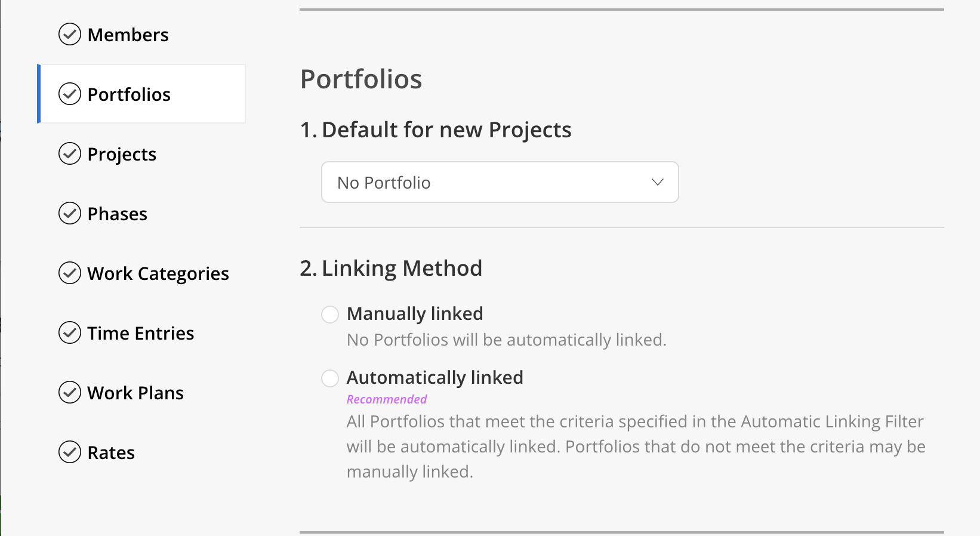Expand the dropdown using its chevron arrow
Screen dimensions: 980x536
pos(658,182)
